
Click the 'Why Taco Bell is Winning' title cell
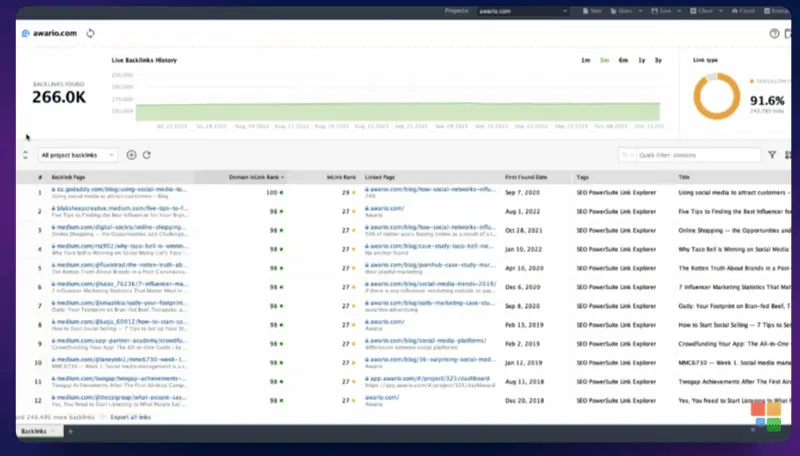coord(733,249)
